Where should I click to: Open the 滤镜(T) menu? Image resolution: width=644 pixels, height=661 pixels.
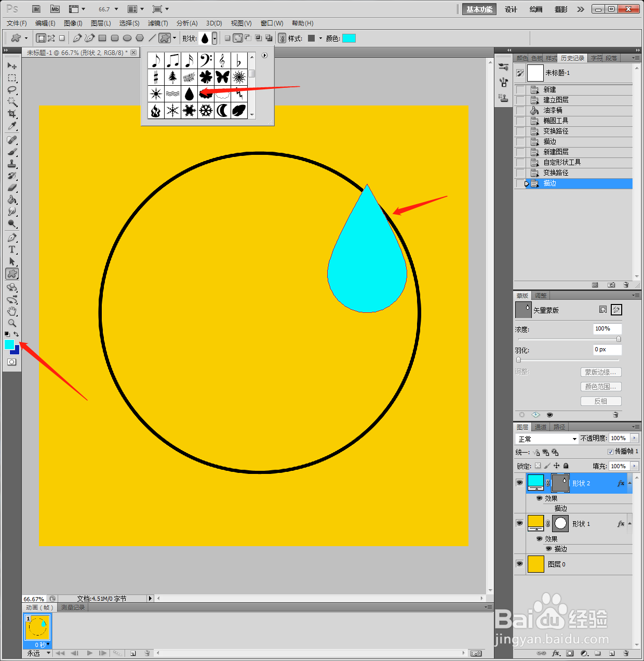(x=158, y=23)
